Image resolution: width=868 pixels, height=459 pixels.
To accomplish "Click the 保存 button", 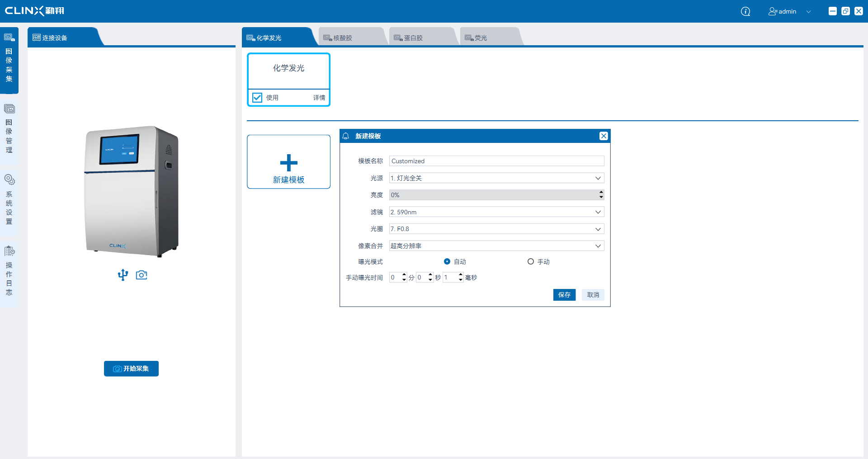I will (x=564, y=295).
